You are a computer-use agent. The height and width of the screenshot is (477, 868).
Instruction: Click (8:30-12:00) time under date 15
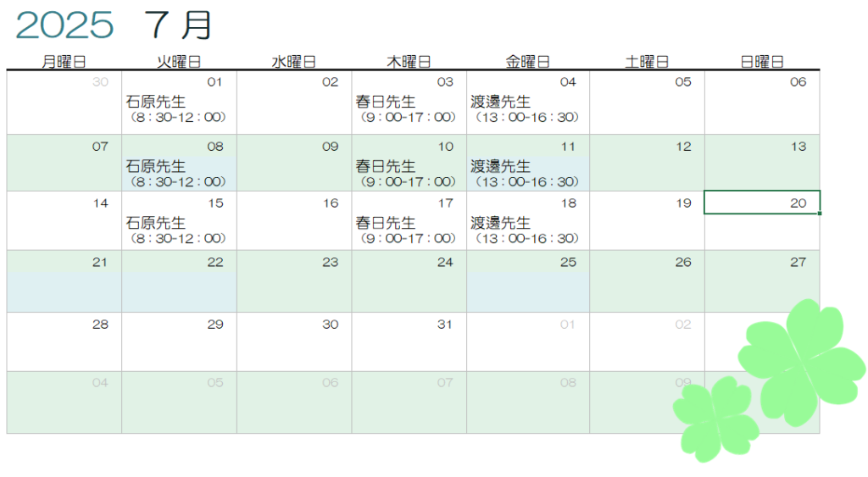[178, 239]
